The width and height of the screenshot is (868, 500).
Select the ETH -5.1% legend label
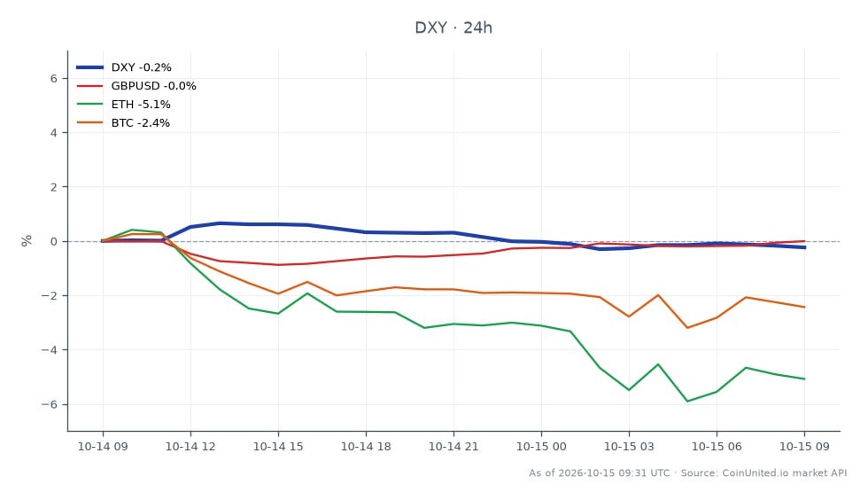pyautogui.click(x=141, y=105)
